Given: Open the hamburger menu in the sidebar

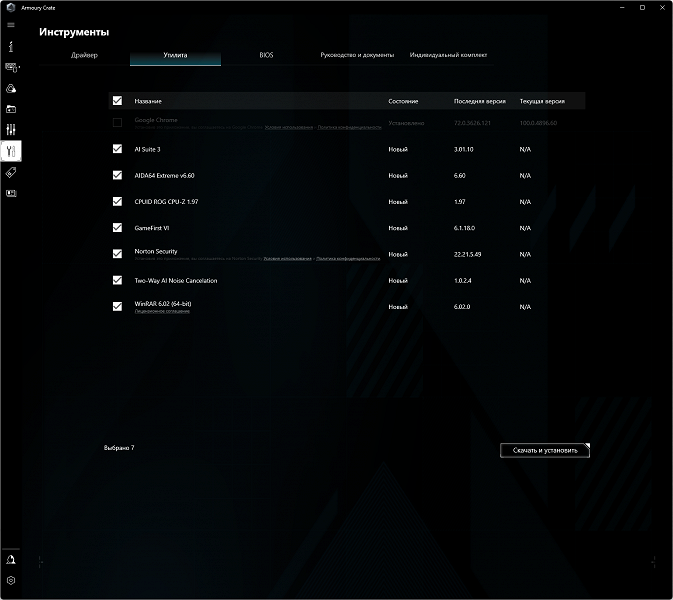Looking at the screenshot, I should tap(11, 25).
